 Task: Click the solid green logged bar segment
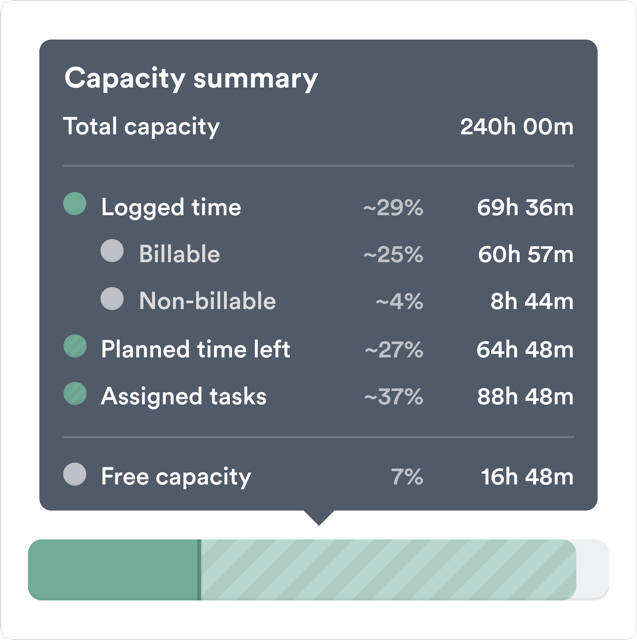click(114, 570)
